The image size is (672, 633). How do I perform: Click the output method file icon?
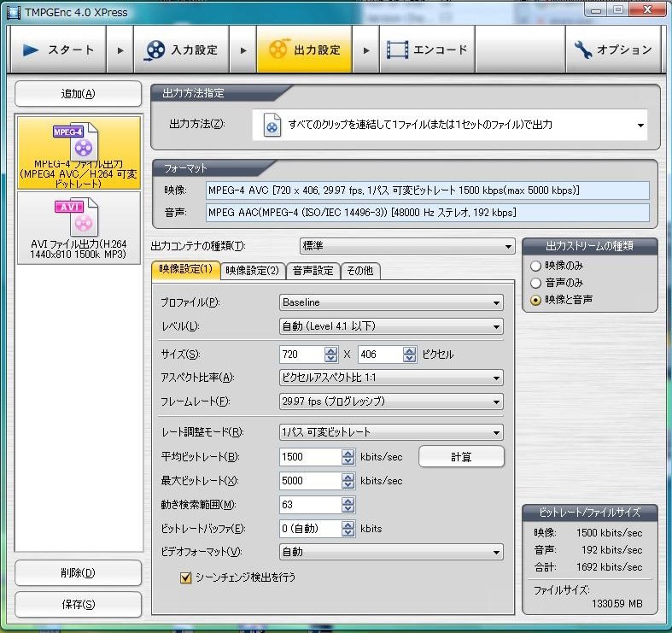point(272,125)
